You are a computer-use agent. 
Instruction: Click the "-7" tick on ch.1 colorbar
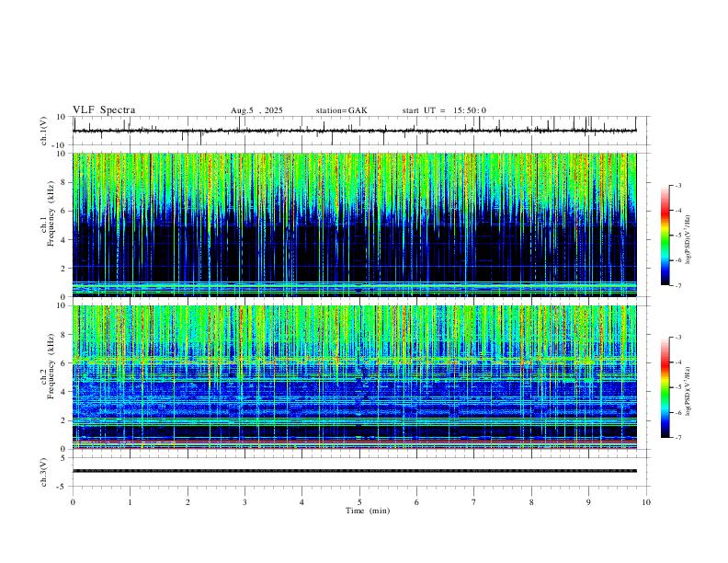click(678, 285)
